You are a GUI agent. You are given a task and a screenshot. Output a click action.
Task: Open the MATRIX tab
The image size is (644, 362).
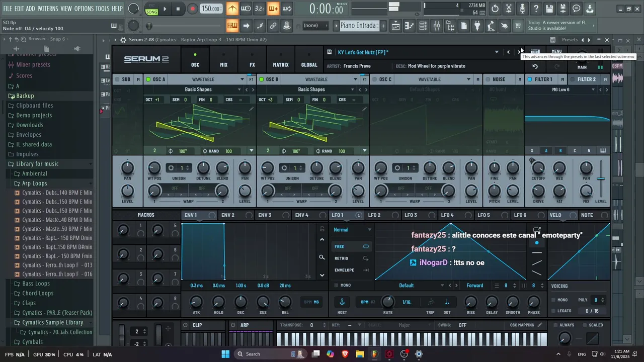coord(281,60)
